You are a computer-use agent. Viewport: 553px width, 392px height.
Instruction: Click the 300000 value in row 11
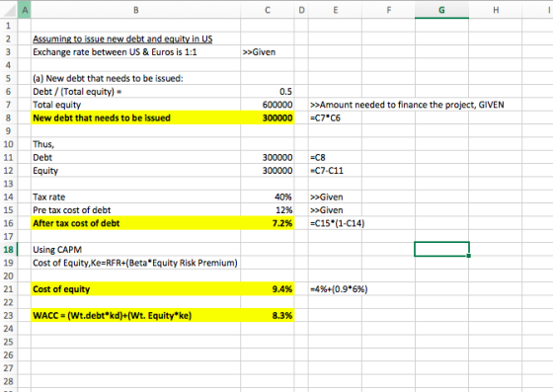pyautogui.click(x=268, y=158)
